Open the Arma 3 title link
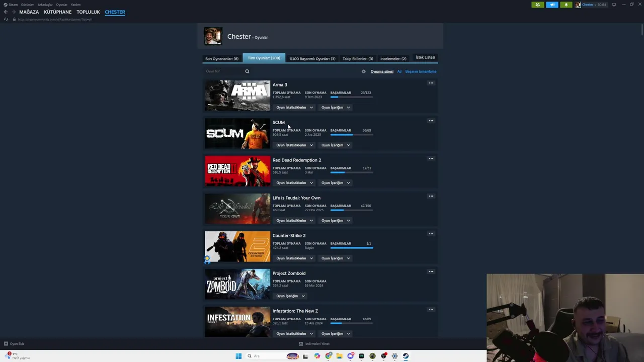The image size is (644, 362). click(x=280, y=85)
